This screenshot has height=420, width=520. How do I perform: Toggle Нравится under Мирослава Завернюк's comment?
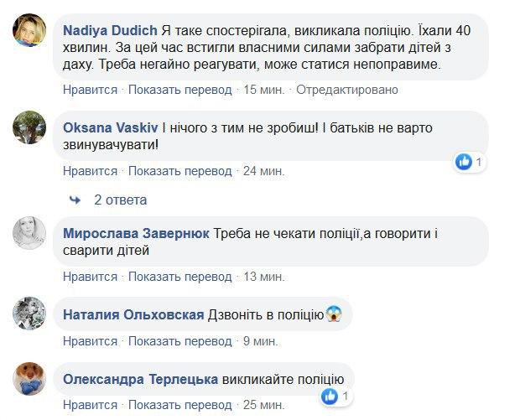[91, 277]
